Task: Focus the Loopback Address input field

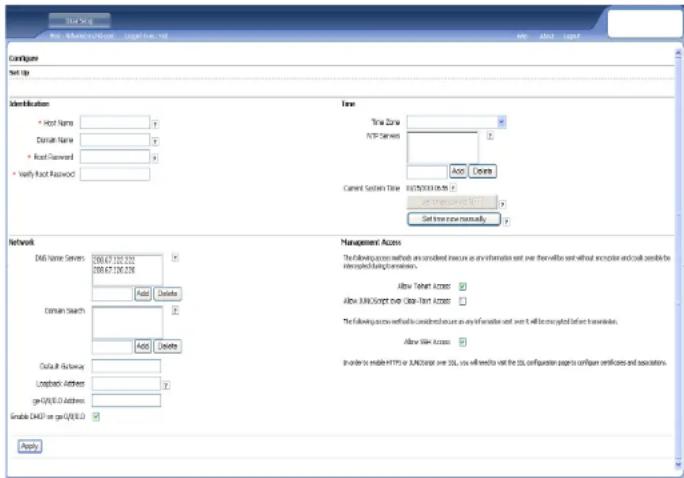Action: 127,383
